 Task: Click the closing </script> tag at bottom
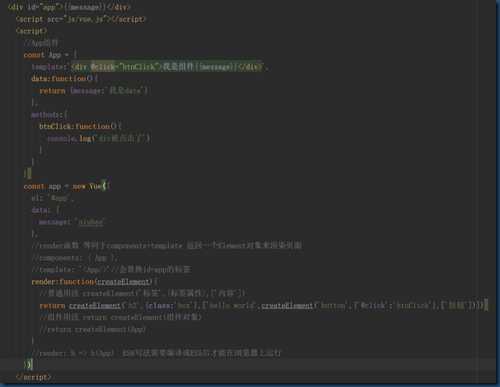(x=33, y=377)
